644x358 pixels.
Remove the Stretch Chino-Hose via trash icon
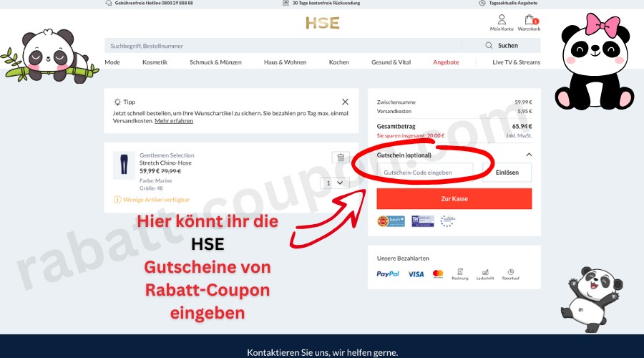340,158
